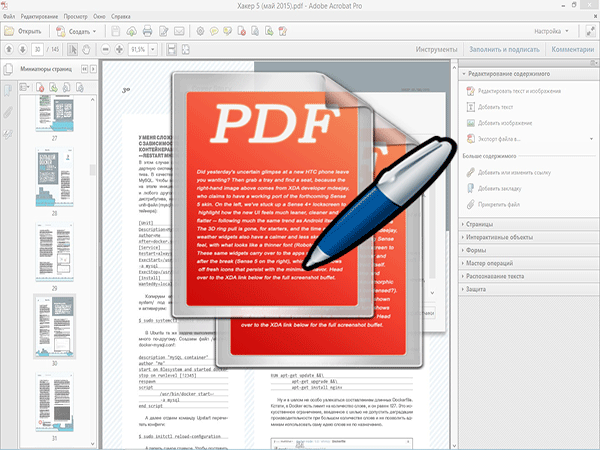
Task: Toggle the read mode expand icon
Action: (590, 31)
